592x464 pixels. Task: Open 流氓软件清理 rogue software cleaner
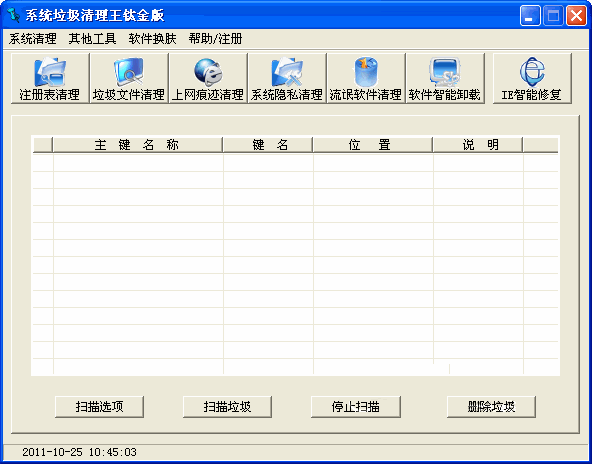[x=366, y=78]
